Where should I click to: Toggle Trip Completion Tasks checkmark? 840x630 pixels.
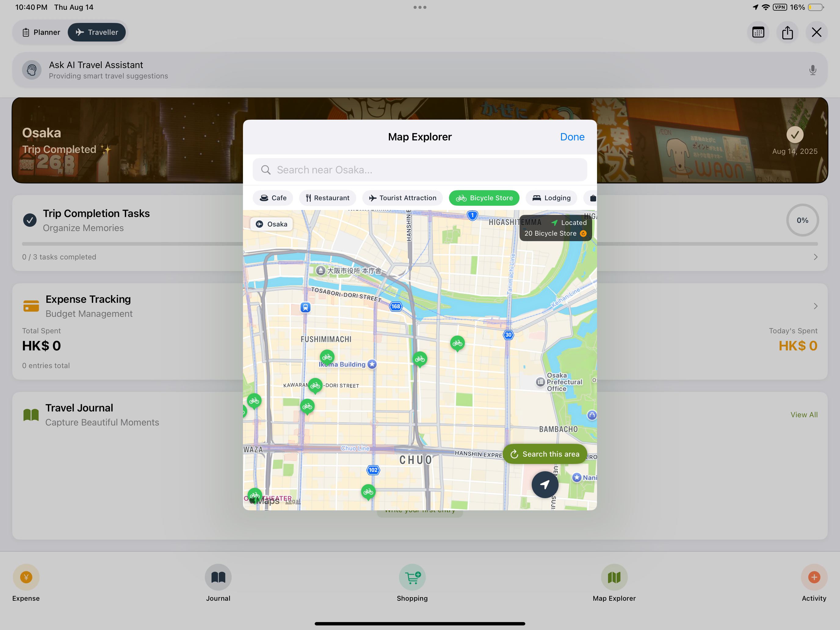pyautogui.click(x=30, y=220)
